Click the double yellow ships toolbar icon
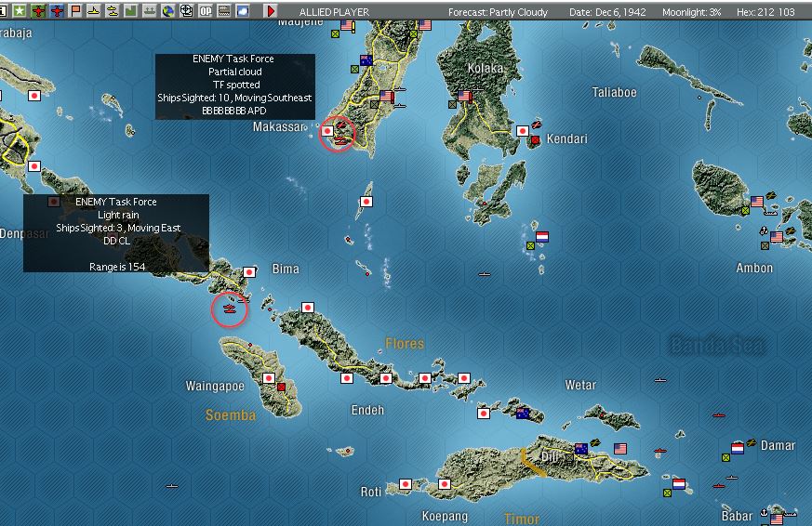 [113, 10]
